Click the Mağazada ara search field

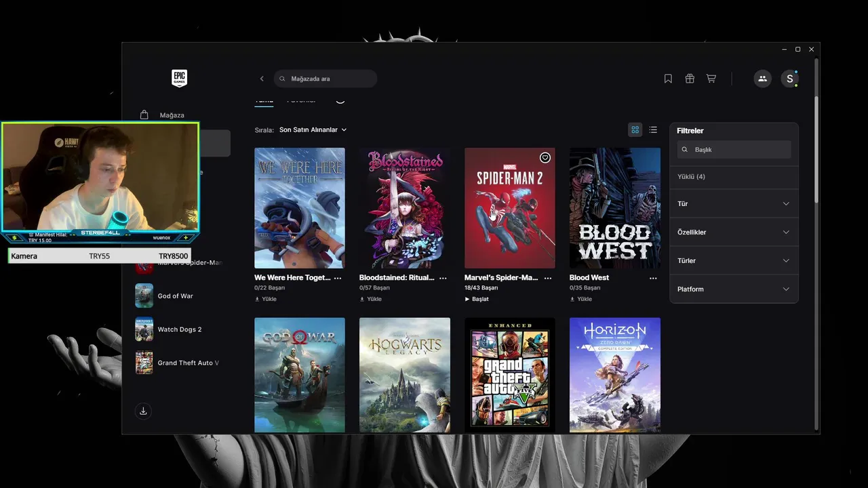(x=325, y=79)
